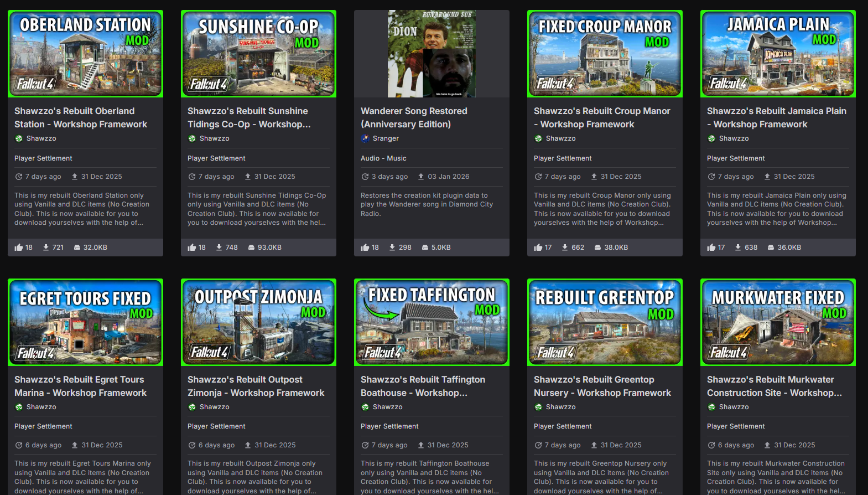
Task: Click the '31 Dec 2025' date on the Taffington card
Action: 448,445
